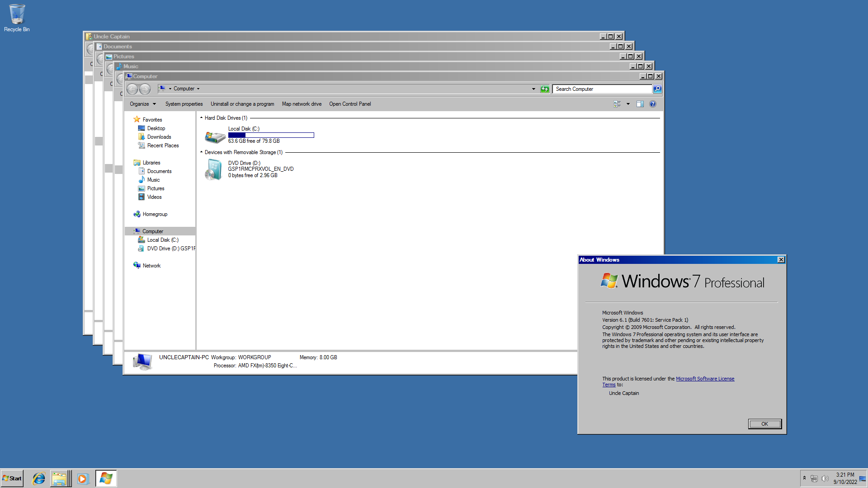This screenshot has width=868, height=488.
Task: Launch Internet Explorer from taskbar
Action: tap(38, 478)
